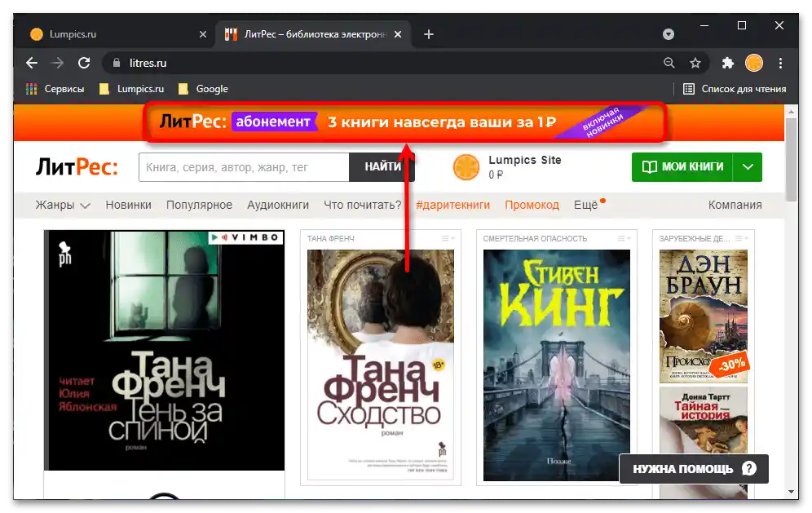The height and width of the screenshot is (513, 812).
Task: Click the НАЙТИ search button
Action: tap(382, 167)
